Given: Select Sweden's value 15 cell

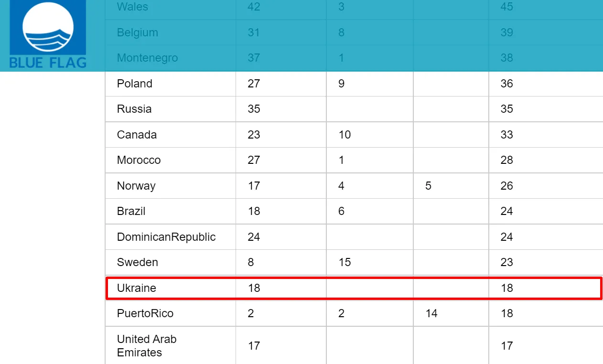Looking at the screenshot, I should (x=345, y=262).
